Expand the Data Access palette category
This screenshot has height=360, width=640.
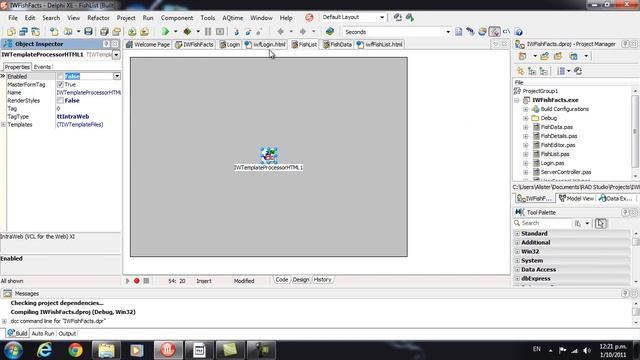[x=517, y=269]
